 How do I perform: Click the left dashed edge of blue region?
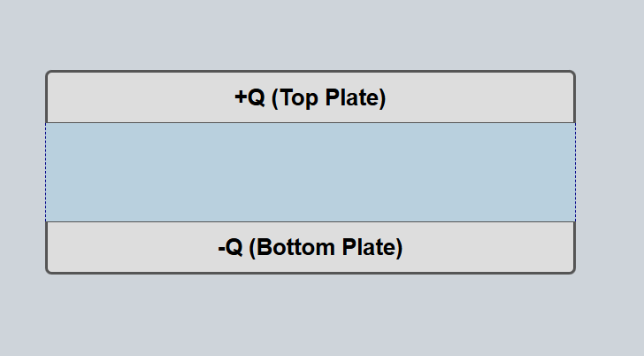(x=46, y=173)
